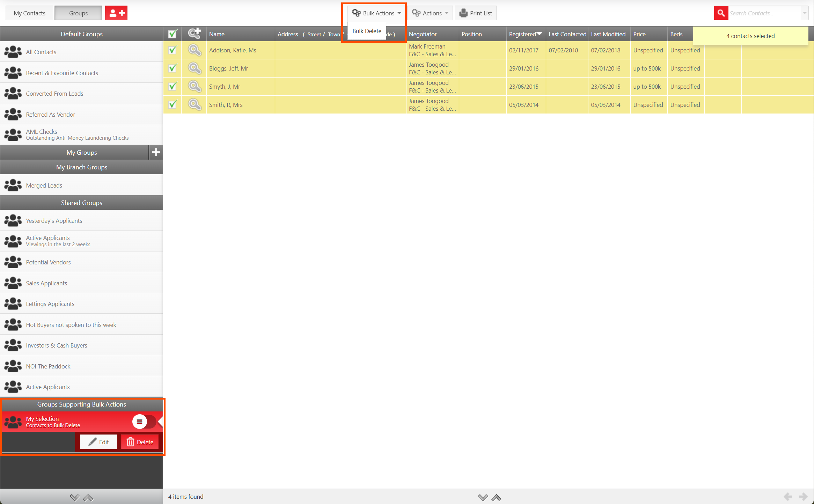Image resolution: width=814 pixels, height=504 pixels.
Task: Open Bloggs, Jeff preview magnifier icon
Action: [x=195, y=68]
